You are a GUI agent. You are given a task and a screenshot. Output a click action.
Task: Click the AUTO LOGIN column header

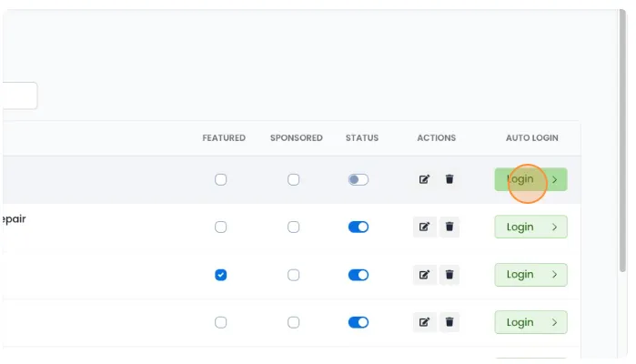click(x=531, y=138)
